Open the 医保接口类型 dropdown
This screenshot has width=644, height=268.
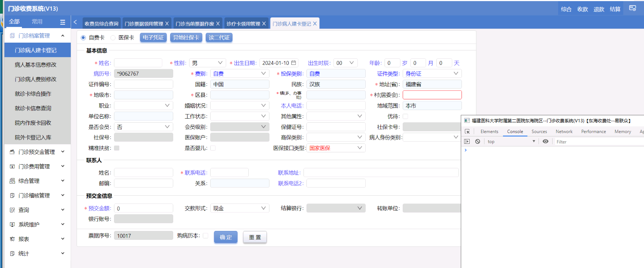pos(336,148)
